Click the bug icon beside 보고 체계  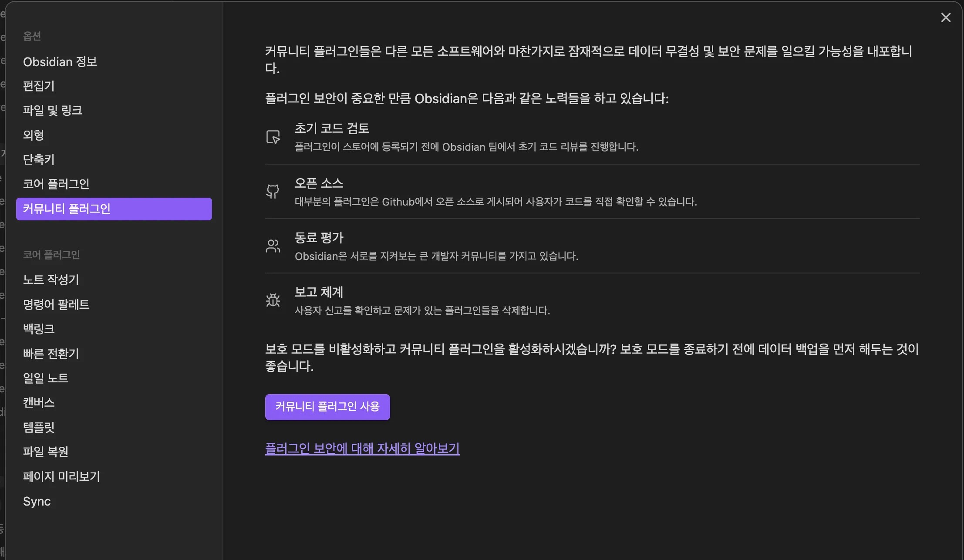273,300
